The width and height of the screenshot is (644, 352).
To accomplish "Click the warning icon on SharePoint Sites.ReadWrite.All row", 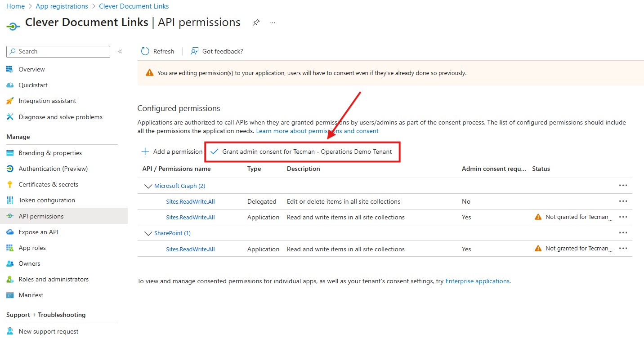I will click(x=538, y=248).
